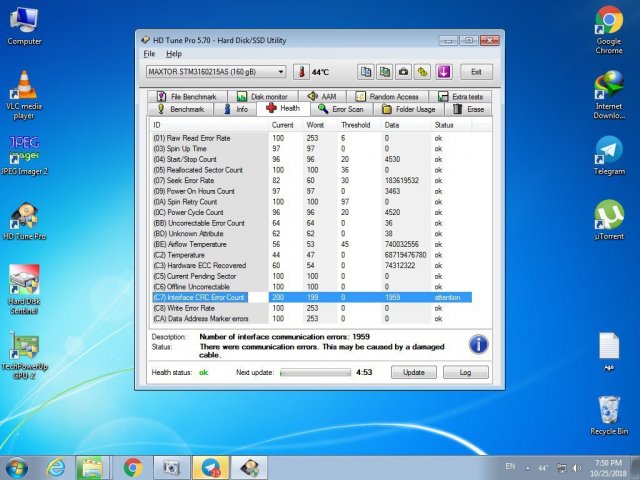Click Telegram icon in the taskbar
The height and width of the screenshot is (480, 640).
(x=211, y=467)
